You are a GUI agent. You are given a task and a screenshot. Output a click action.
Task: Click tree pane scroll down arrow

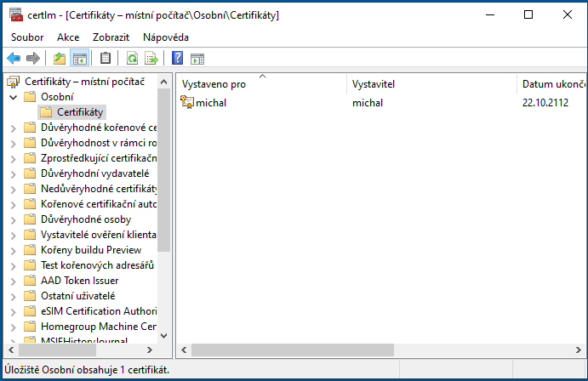coord(164,336)
